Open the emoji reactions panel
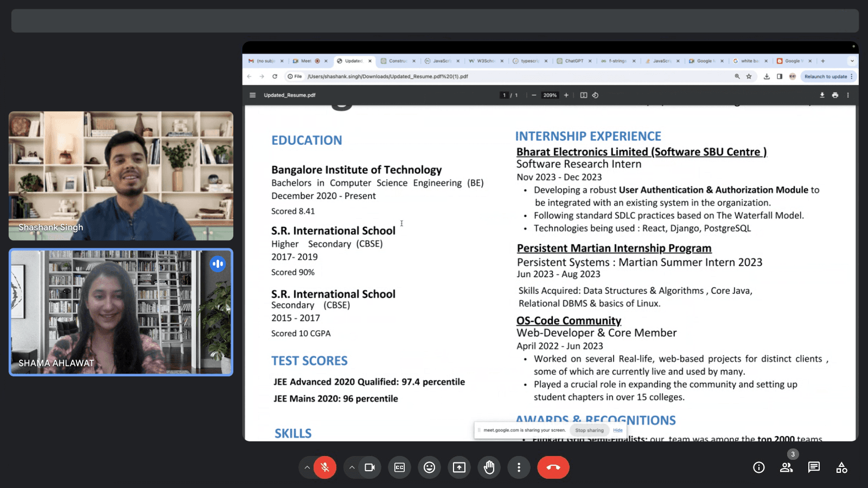This screenshot has width=868, height=488. tap(429, 467)
